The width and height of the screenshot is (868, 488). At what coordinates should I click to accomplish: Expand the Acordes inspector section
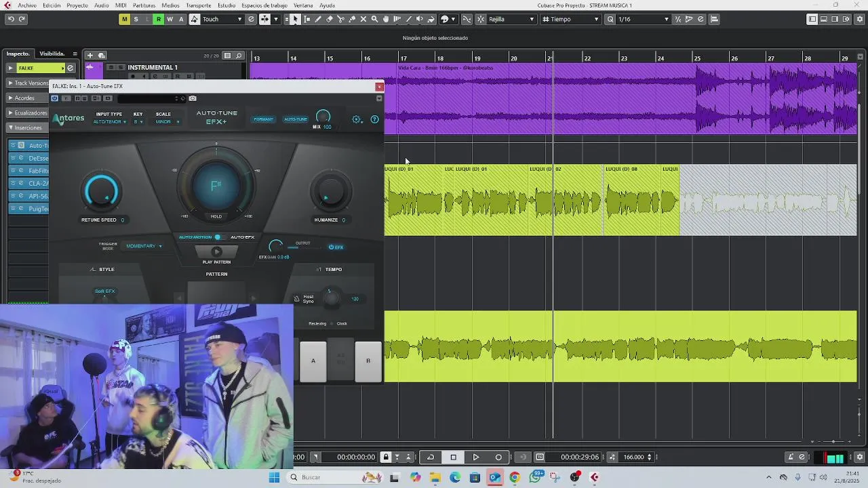pyautogui.click(x=27, y=98)
